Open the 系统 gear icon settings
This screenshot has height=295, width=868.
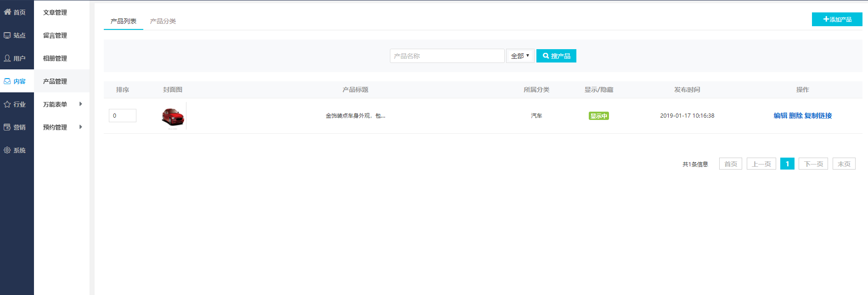click(7, 150)
